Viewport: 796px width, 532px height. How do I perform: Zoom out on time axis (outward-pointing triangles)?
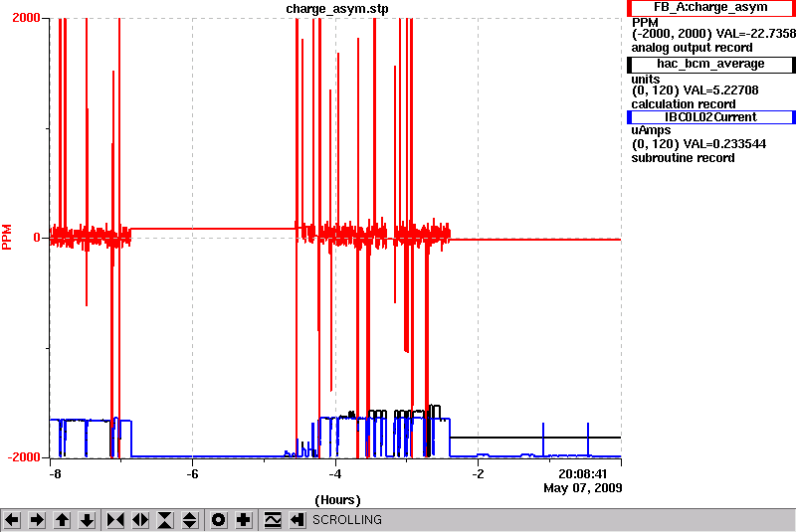coord(140,520)
